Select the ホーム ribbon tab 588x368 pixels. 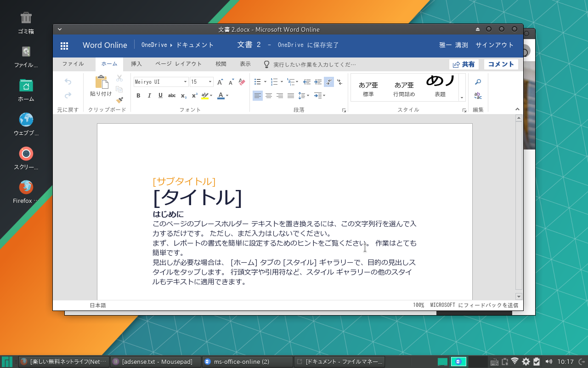[x=109, y=64]
